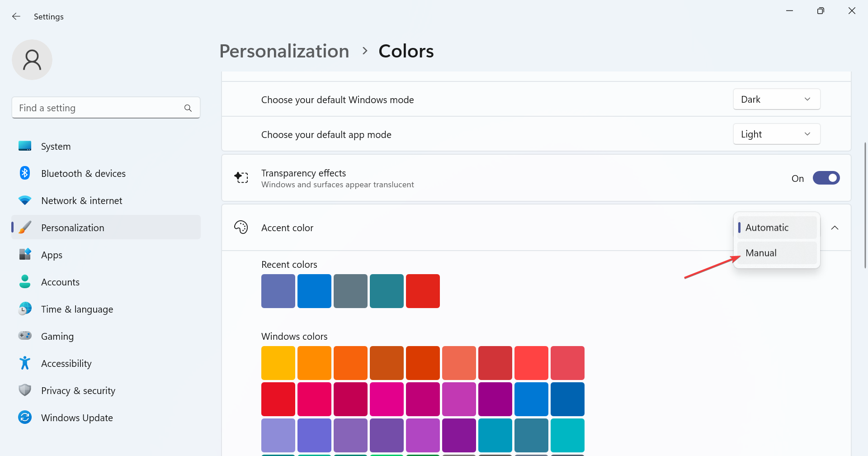Select the slate gray recent color
The image size is (868, 456).
click(x=350, y=291)
